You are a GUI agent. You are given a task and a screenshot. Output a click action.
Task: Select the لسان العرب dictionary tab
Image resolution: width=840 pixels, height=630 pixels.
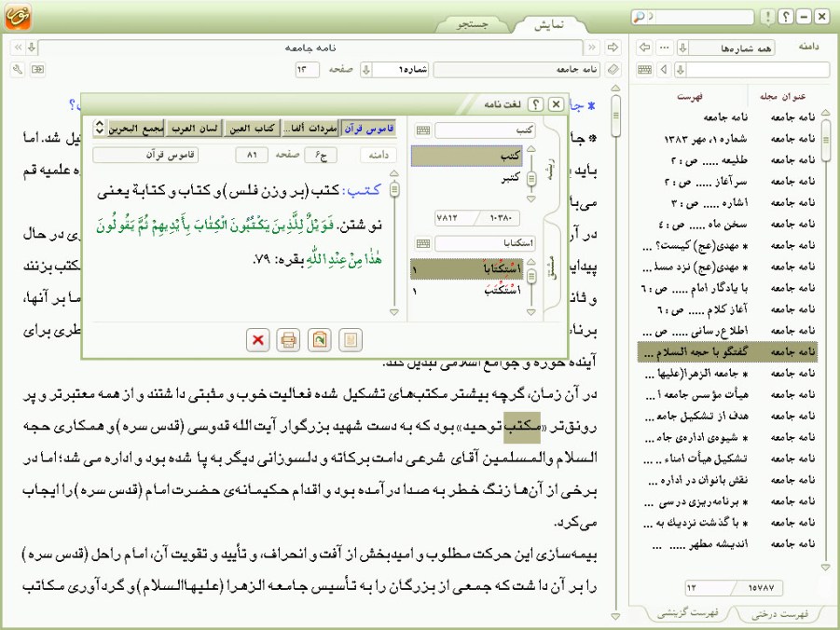[x=195, y=129]
